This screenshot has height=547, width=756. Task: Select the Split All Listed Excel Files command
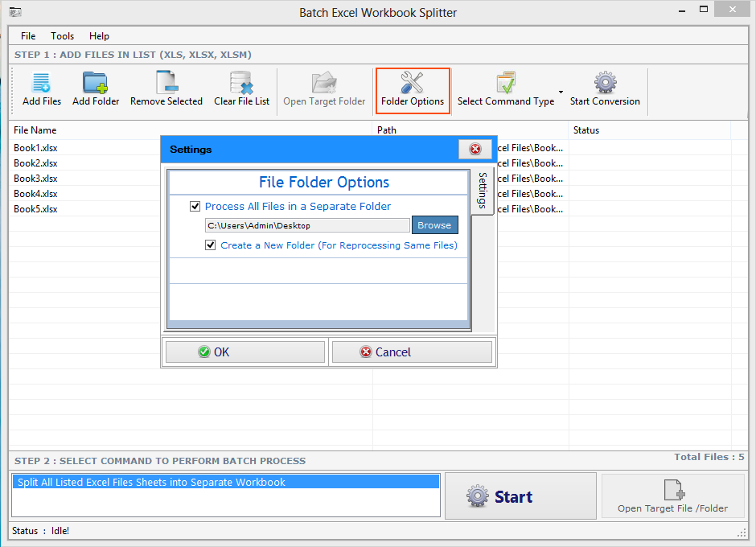coord(226,483)
